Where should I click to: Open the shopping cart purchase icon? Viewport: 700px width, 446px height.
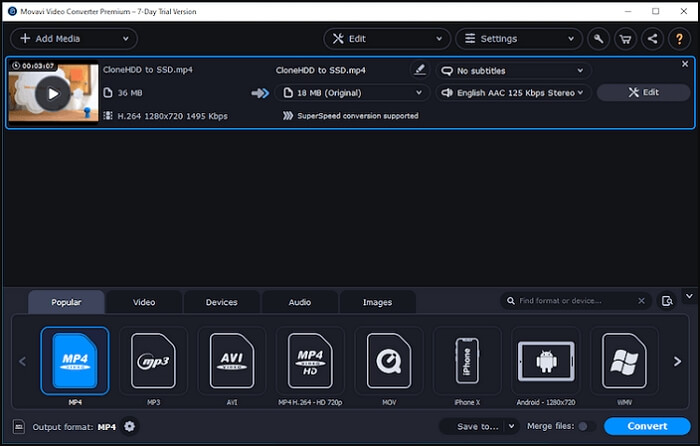tap(626, 39)
